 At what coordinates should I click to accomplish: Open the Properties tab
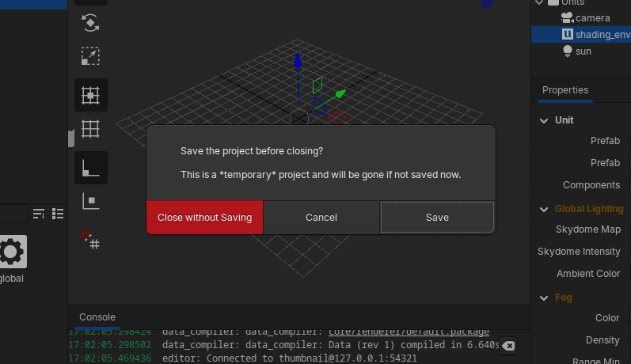pyautogui.click(x=565, y=90)
